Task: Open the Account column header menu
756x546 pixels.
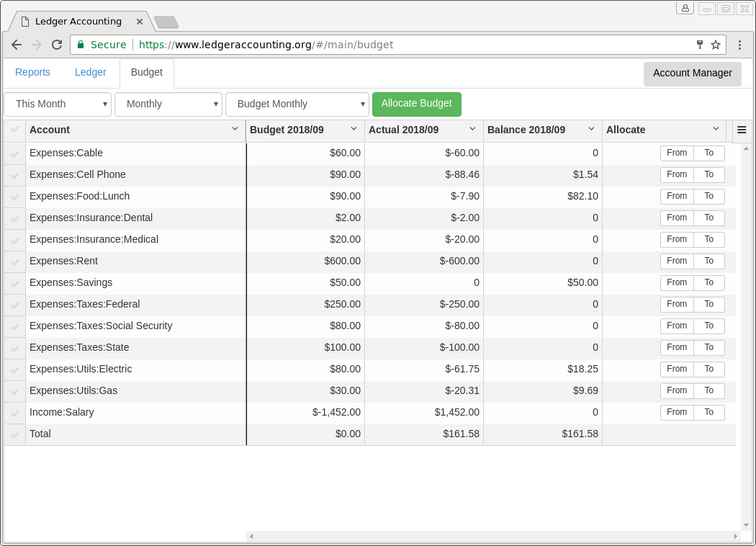Action: (235, 129)
